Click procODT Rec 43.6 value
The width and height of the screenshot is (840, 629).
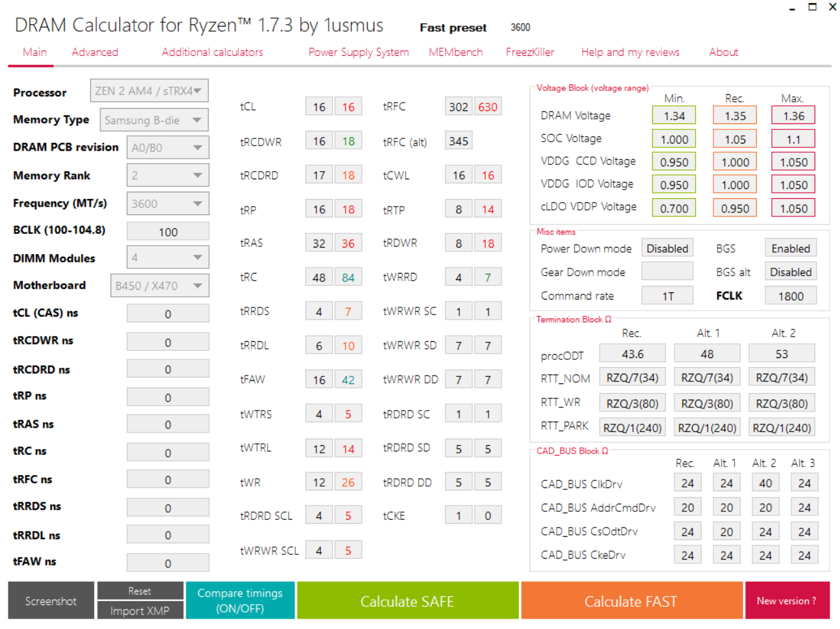(x=632, y=353)
